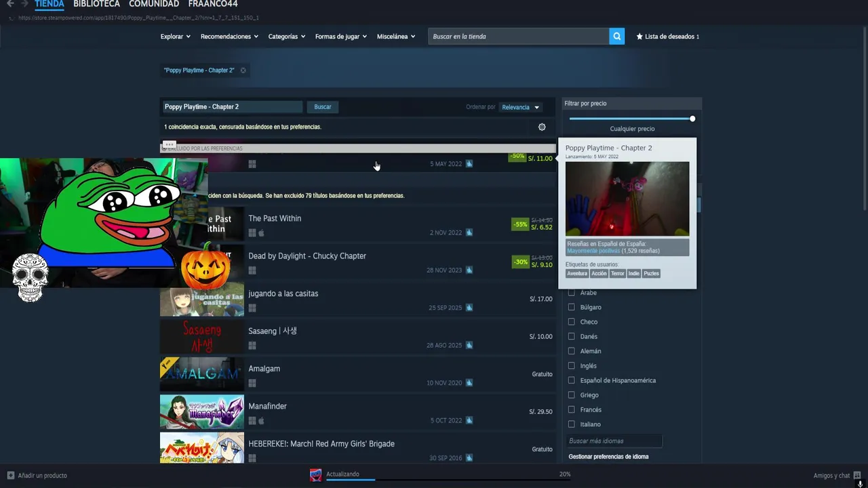Image resolution: width=868 pixels, height=488 pixels.
Task: Check the Danés language checkbox
Action: [571, 336]
